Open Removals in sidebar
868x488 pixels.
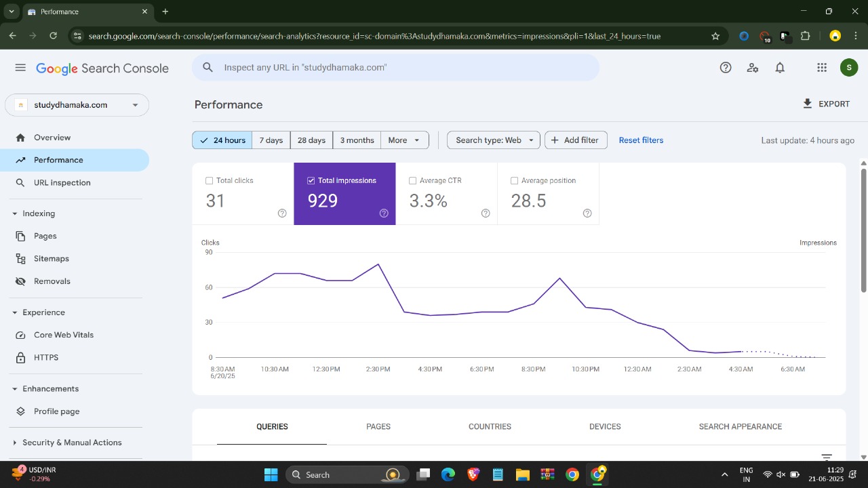click(75, 281)
